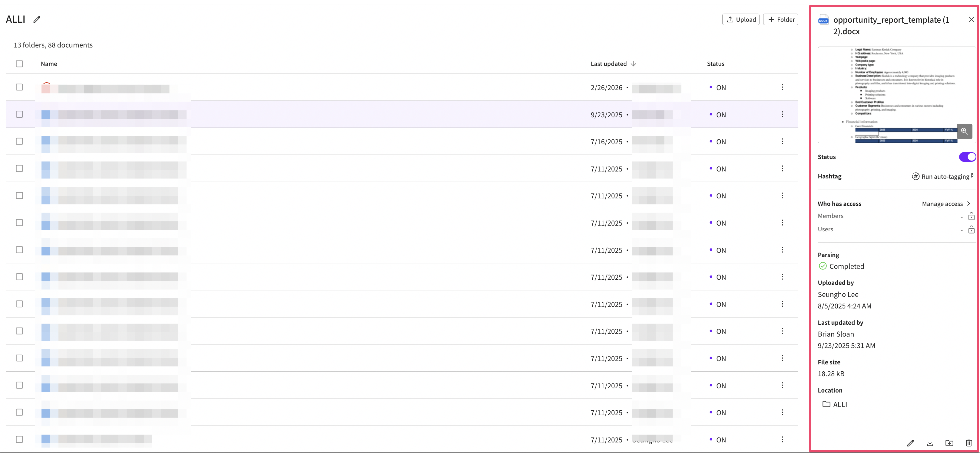
Task: Download the opportunity_report_template file
Action: pos(930,443)
